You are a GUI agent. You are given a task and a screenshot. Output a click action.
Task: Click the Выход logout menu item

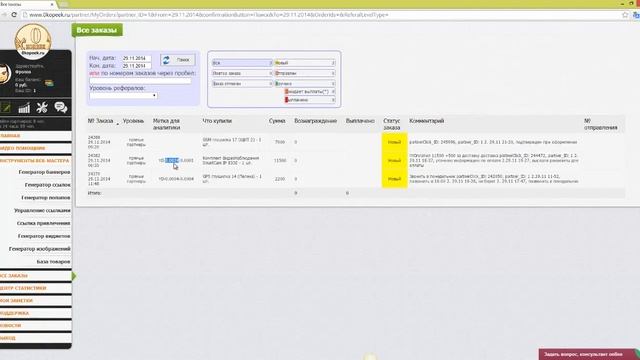coord(36,338)
